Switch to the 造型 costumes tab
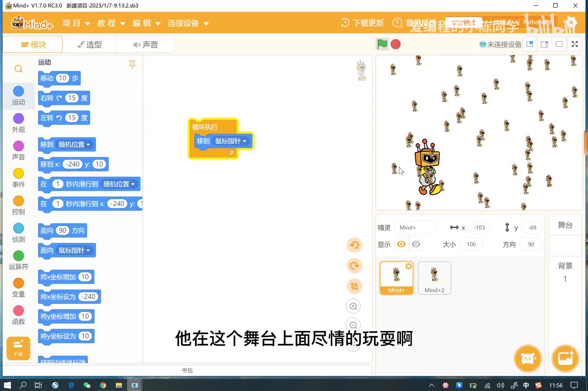 [x=89, y=45]
